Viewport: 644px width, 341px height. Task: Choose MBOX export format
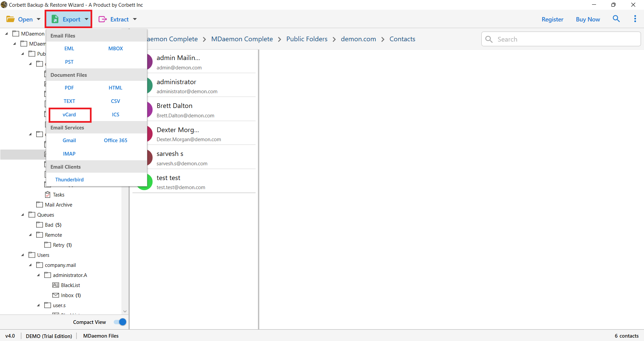click(x=115, y=48)
